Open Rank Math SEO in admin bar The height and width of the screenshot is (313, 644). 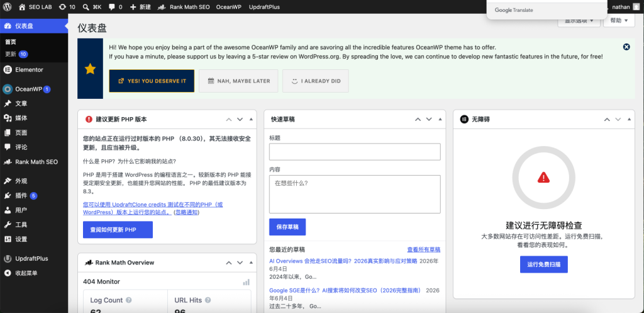(x=184, y=7)
